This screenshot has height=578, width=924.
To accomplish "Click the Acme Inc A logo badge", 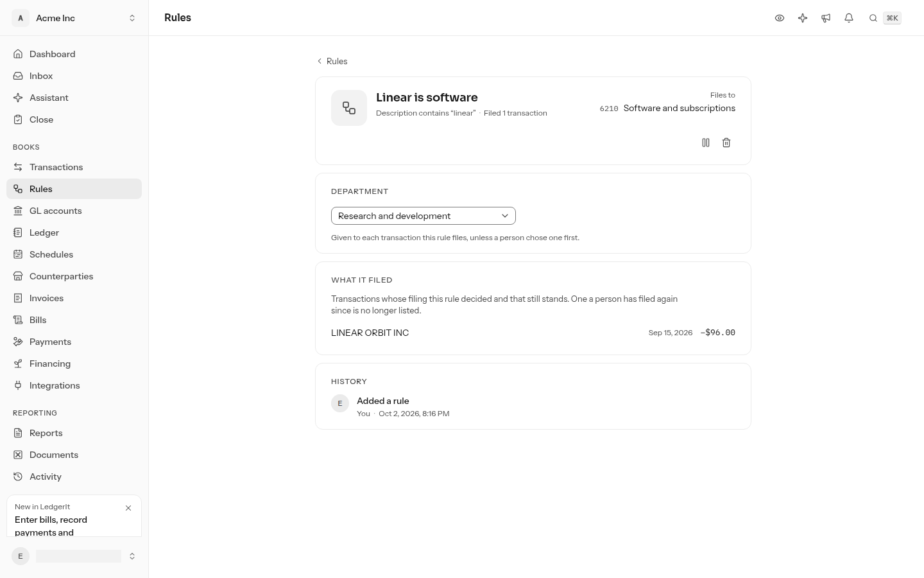I will pos(21,18).
